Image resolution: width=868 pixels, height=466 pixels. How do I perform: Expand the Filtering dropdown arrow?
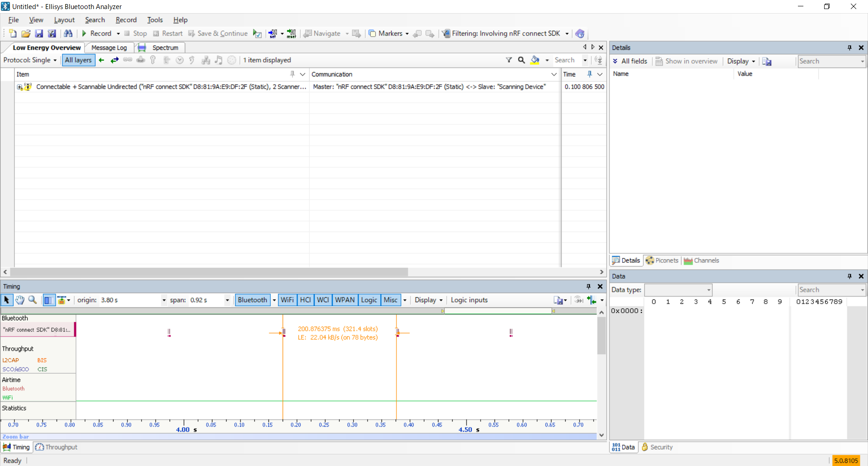[567, 33]
